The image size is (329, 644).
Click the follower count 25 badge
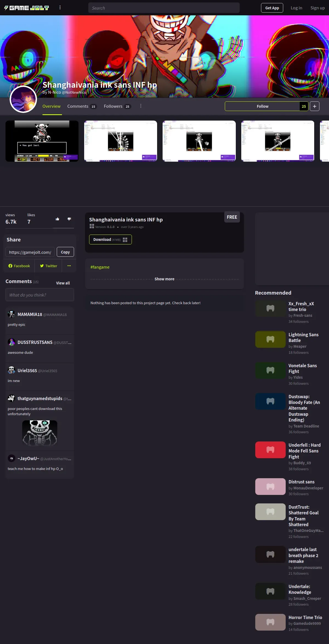point(304,106)
